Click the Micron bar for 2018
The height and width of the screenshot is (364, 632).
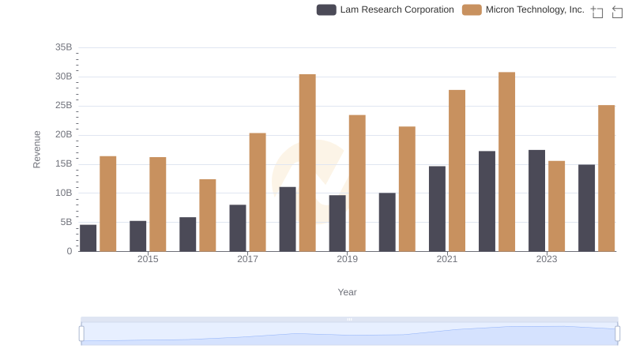point(307,163)
